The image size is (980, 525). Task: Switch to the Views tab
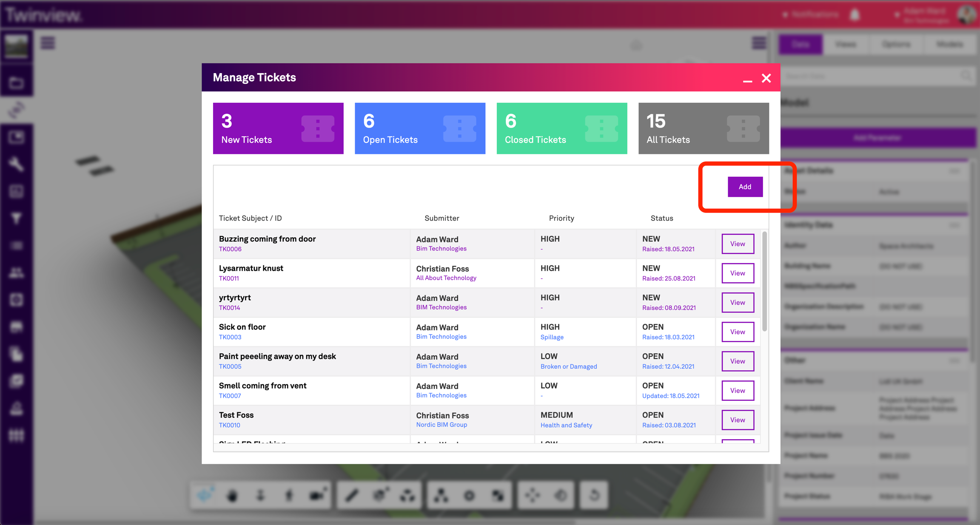pyautogui.click(x=846, y=44)
